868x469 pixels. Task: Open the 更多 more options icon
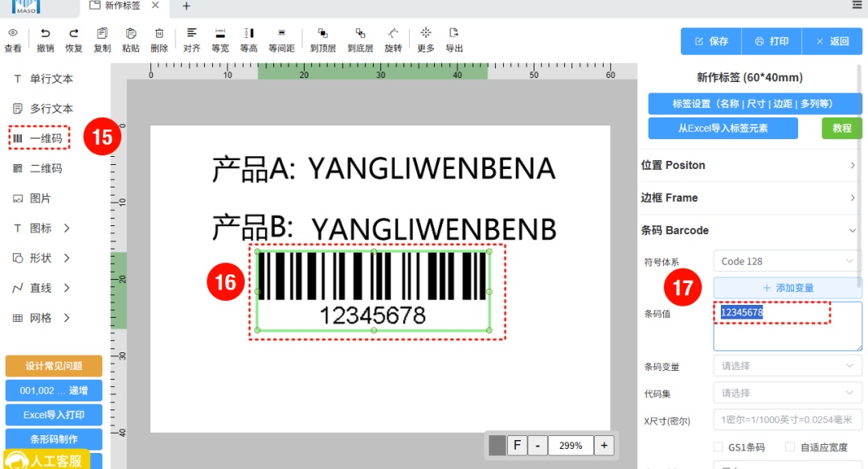[426, 33]
